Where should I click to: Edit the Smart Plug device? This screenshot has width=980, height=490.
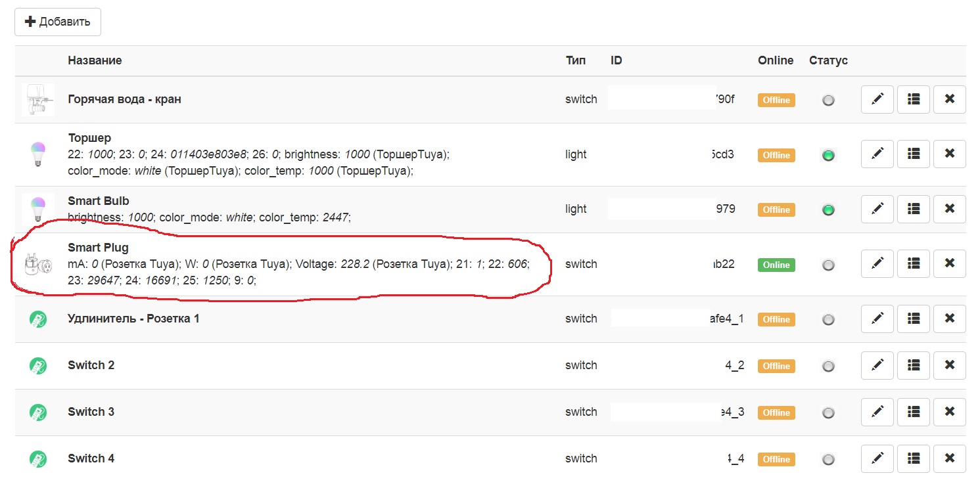tap(877, 264)
